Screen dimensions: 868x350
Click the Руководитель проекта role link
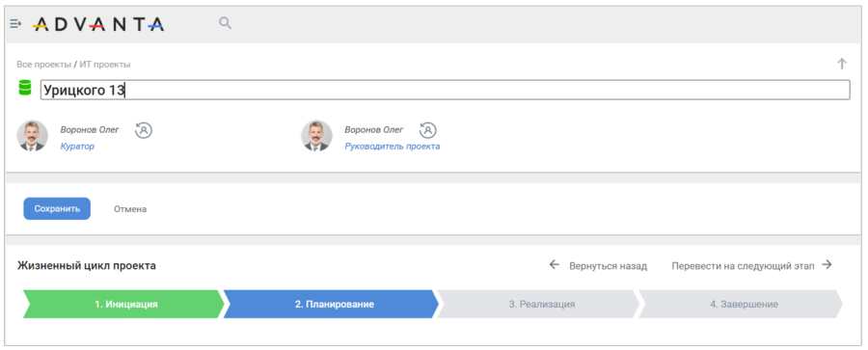click(x=392, y=147)
